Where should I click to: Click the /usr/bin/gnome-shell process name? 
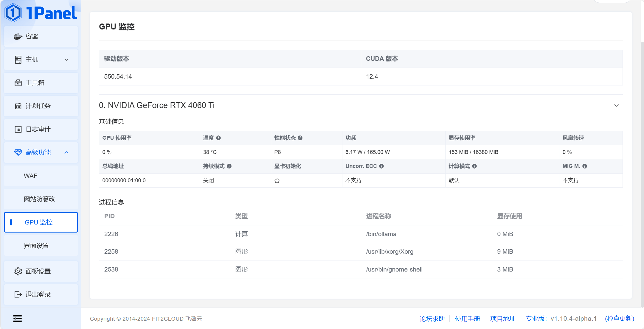click(x=394, y=269)
